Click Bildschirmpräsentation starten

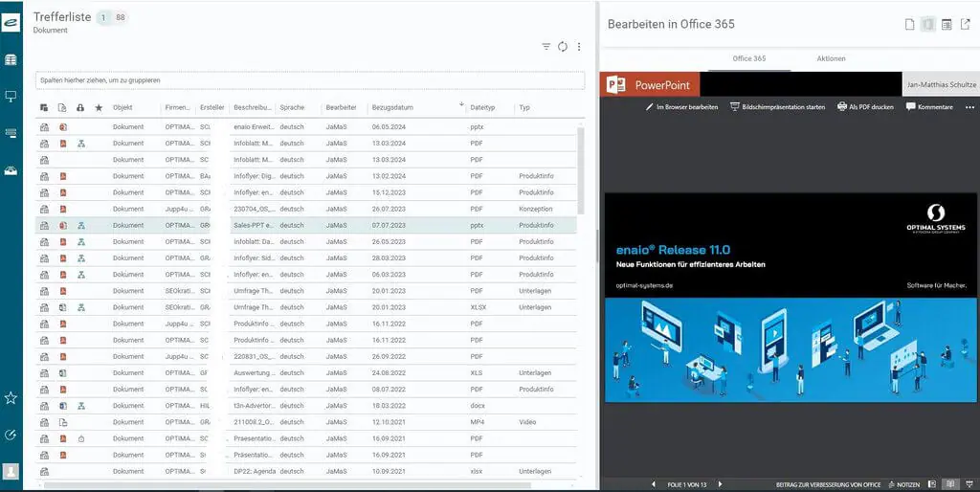[777, 107]
